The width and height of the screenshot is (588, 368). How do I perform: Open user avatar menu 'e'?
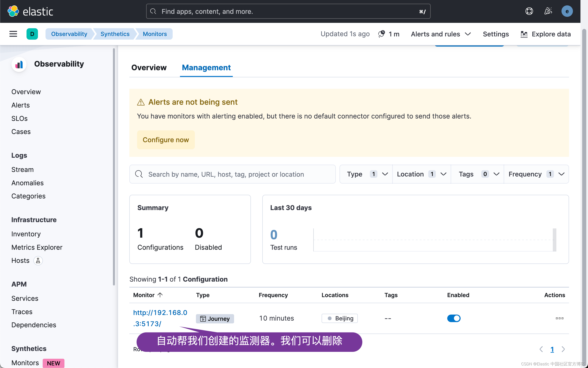tap(567, 11)
